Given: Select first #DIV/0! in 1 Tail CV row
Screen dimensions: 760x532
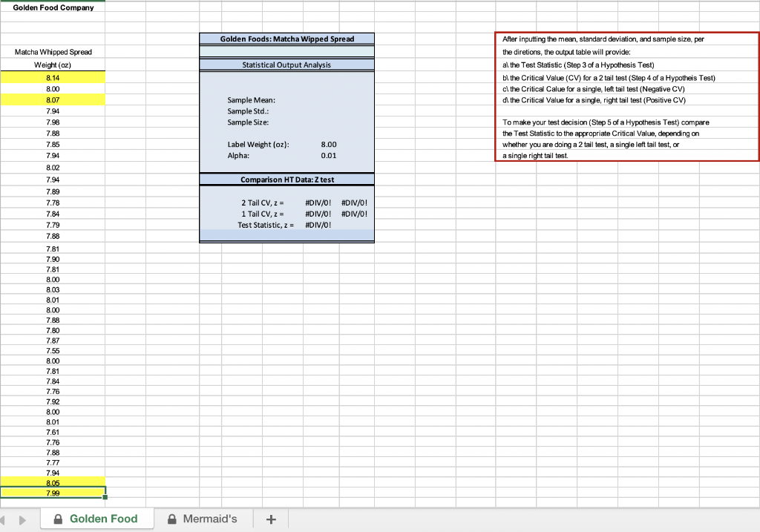Looking at the screenshot, I should click(318, 214).
